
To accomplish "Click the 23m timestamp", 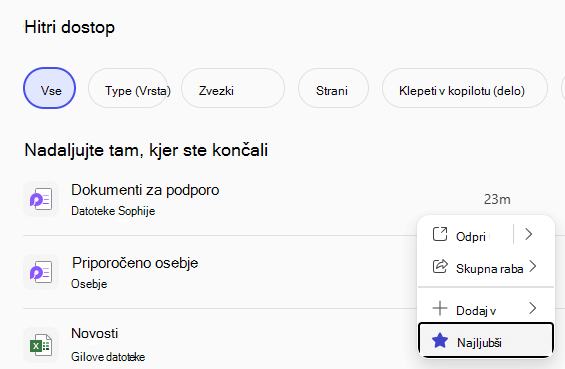I will [x=497, y=199].
